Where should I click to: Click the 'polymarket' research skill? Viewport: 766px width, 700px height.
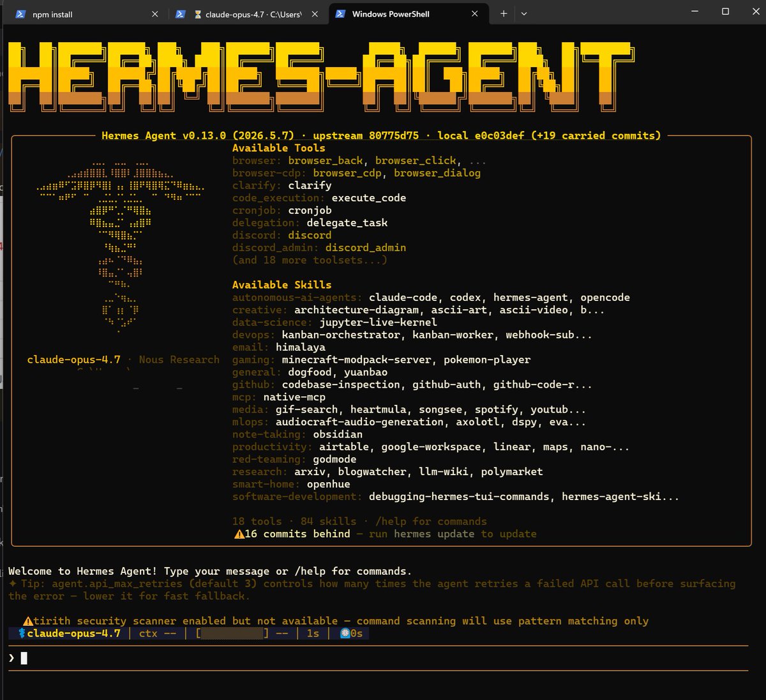[512, 472]
